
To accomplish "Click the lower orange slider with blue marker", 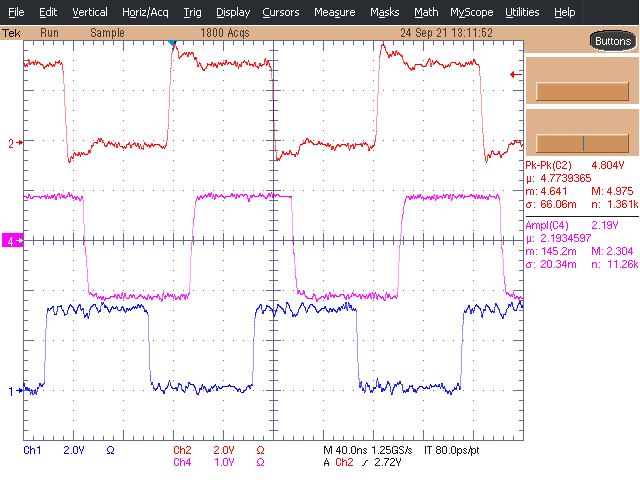I will click(582, 143).
